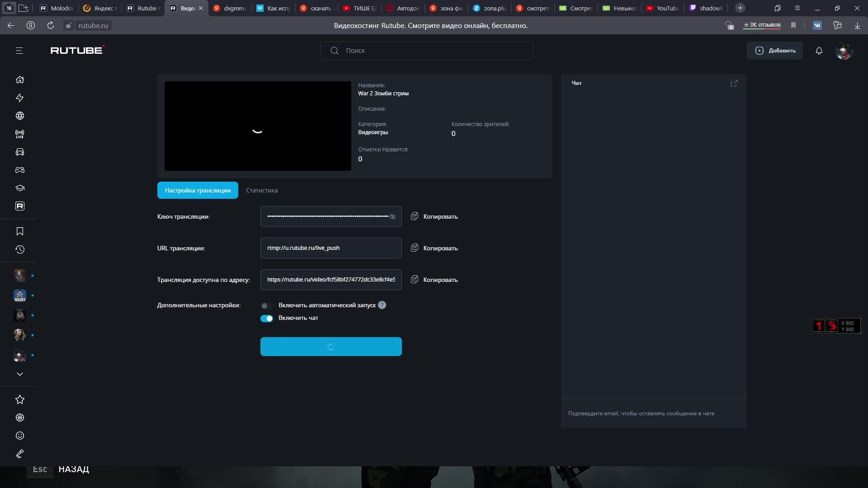The image size is (868, 488).
Task: Switch to the Статистика tab
Action: click(262, 190)
